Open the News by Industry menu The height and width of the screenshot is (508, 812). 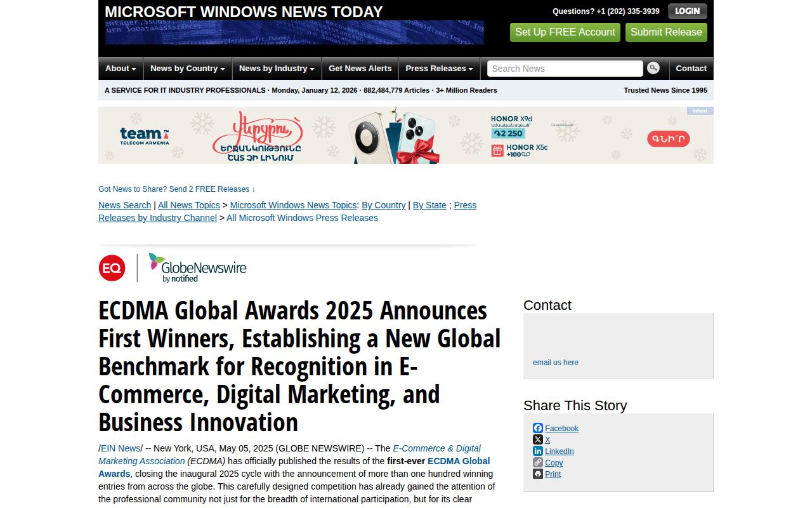click(277, 68)
